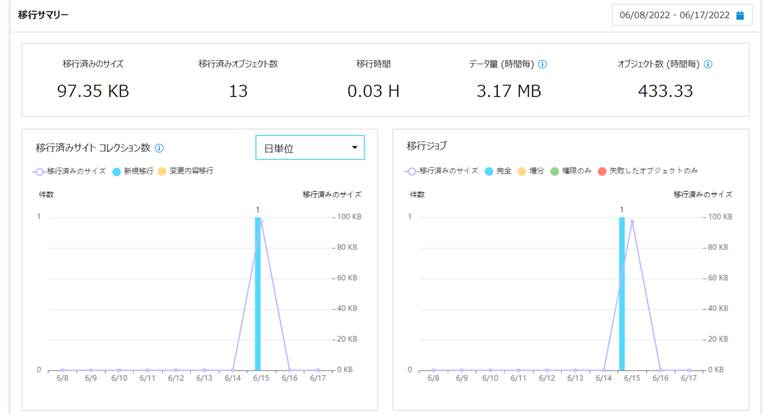This screenshot has height=415, width=765.
Task: Open the 日単位 dropdown
Action: pos(310,147)
